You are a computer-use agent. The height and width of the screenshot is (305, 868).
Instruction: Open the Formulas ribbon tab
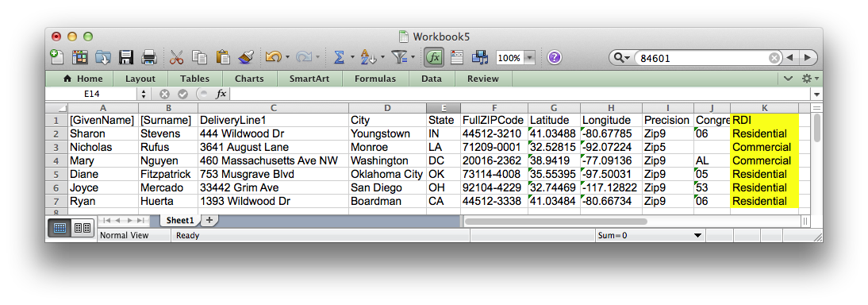375,79
